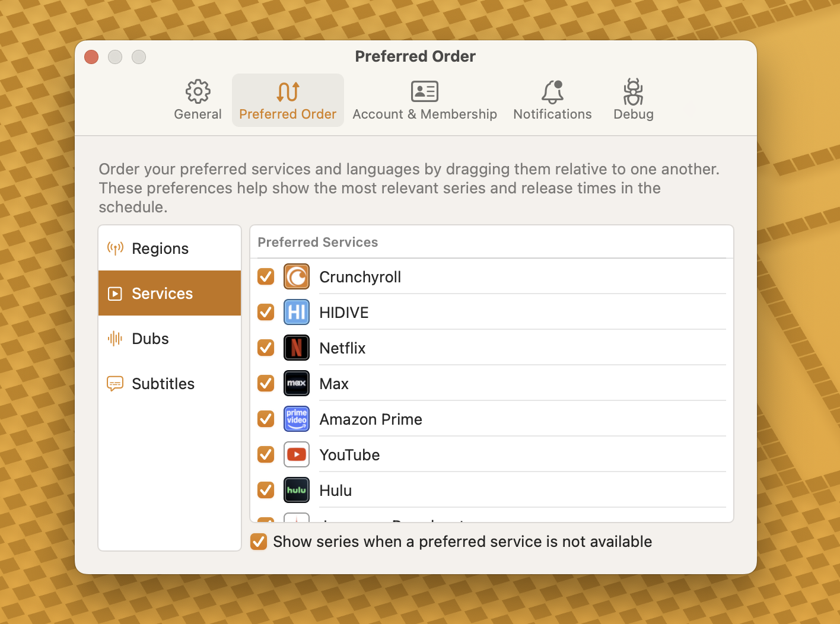Click the Subtitles speech bubble icon
Image resolution: width=840 pixels, height=624 pixels.
point(115,384)
